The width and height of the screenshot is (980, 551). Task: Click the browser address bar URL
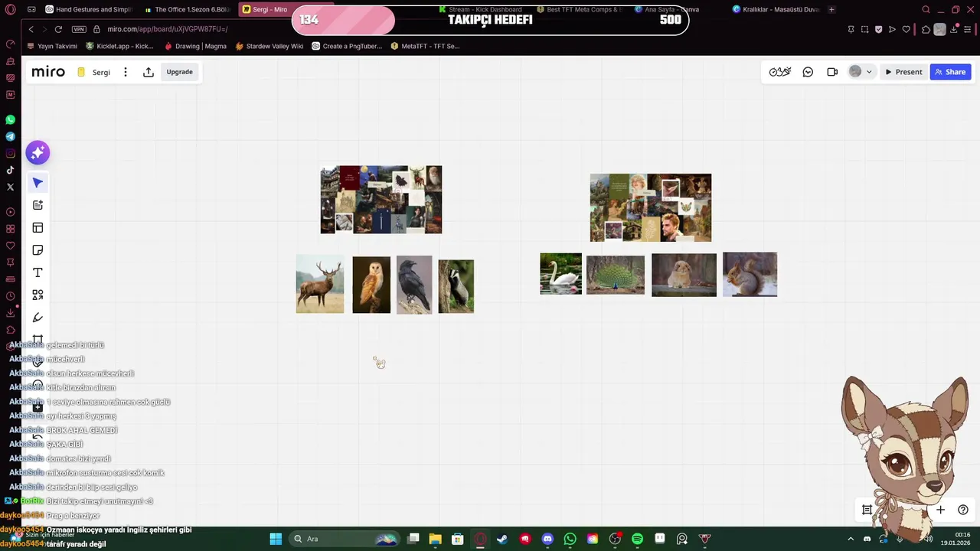click(x=168, y=29)
